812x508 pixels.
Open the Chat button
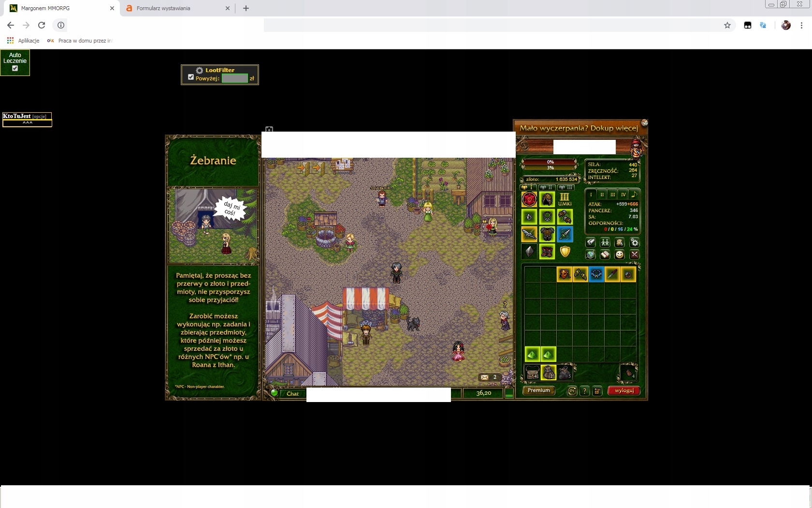click(292, 394)
